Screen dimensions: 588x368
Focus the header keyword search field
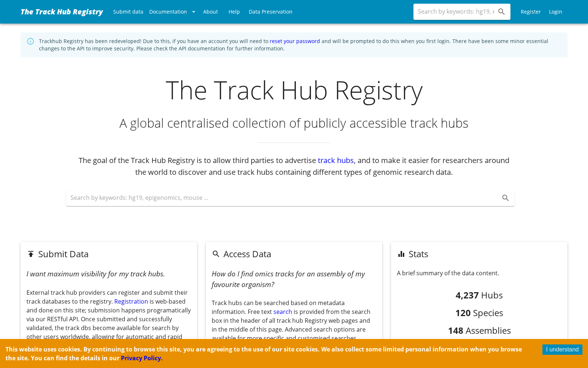click(456, 12)
